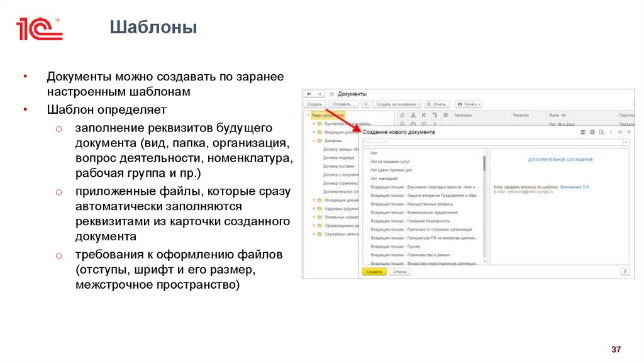644x361 pixels.
Task: Select Входящее письмо - Прокуратура РФ
Action: pos(423,238)
